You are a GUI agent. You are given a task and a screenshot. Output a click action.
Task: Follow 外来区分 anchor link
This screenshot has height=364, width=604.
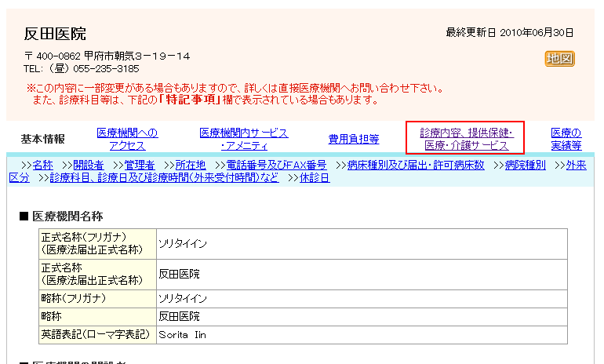(x=577, y=166)
